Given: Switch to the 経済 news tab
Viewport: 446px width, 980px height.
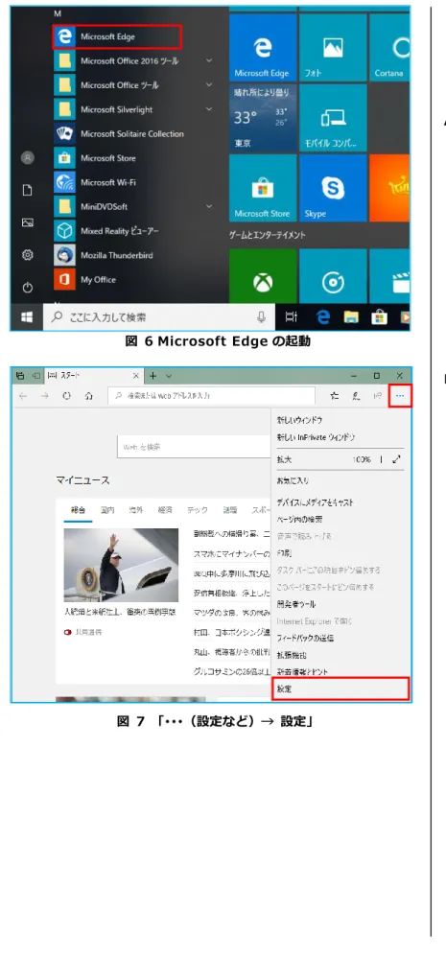Looking at the screenshot, I should click(165, 510).
